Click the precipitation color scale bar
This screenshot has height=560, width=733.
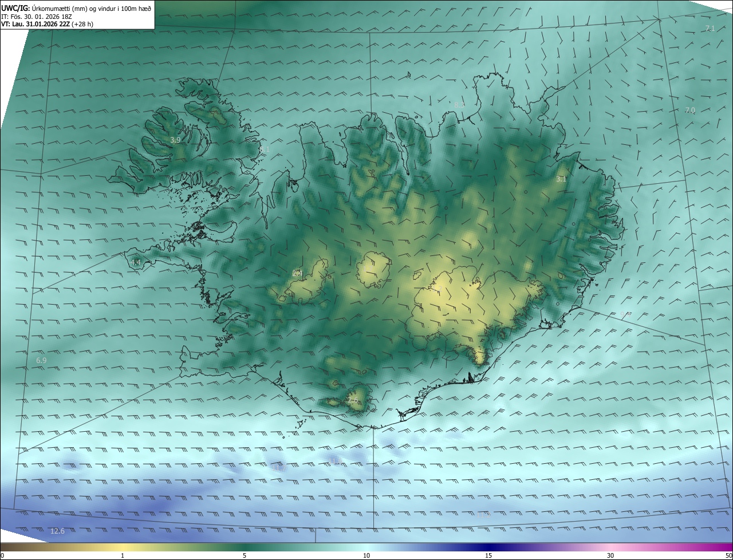tap(366, 546)
